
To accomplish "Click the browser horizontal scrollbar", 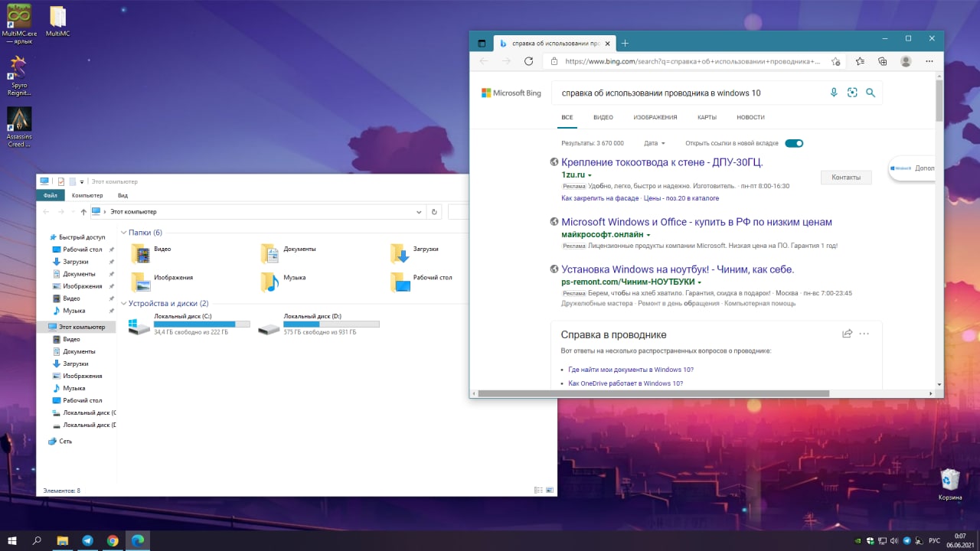I will [653, 393].
